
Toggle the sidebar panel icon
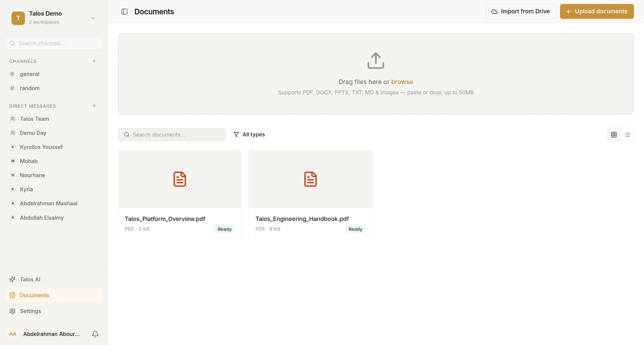[124, 12]
